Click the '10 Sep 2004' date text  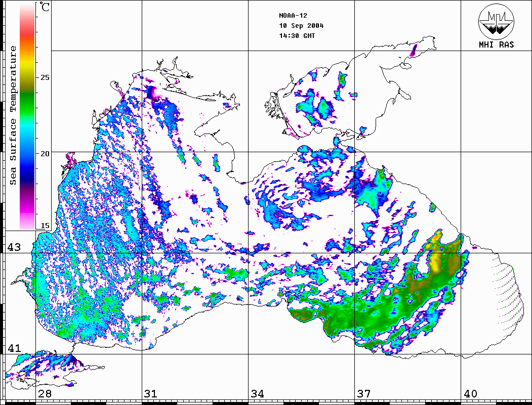coord(301,26)
